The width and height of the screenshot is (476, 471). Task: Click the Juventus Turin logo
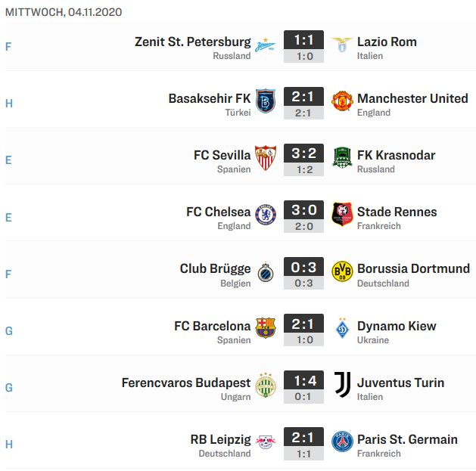[x=342, y=385]
